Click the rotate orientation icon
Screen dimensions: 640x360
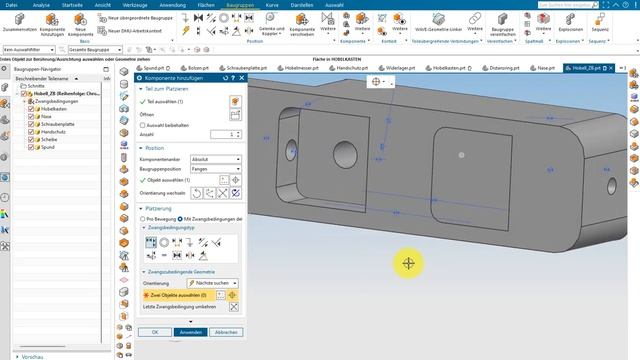(x=197, y=193)
